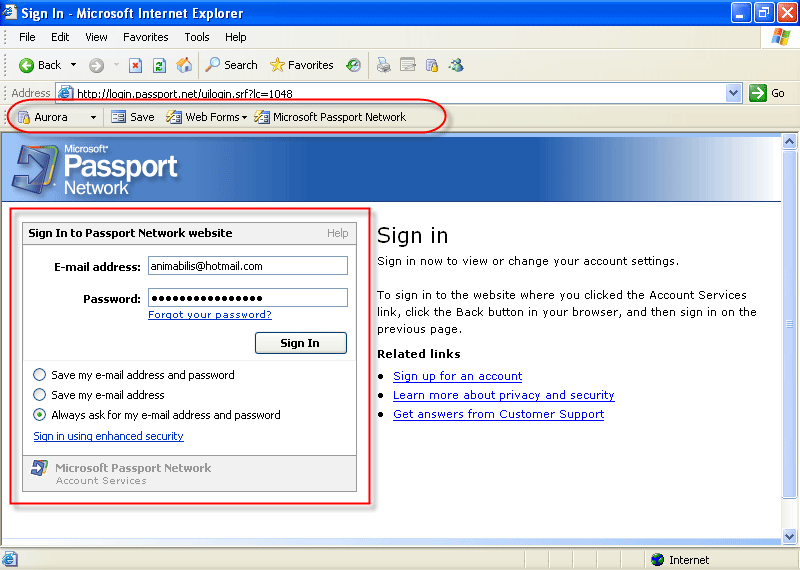Click the padlock clipboard toolbar icon

coord(432,65)
